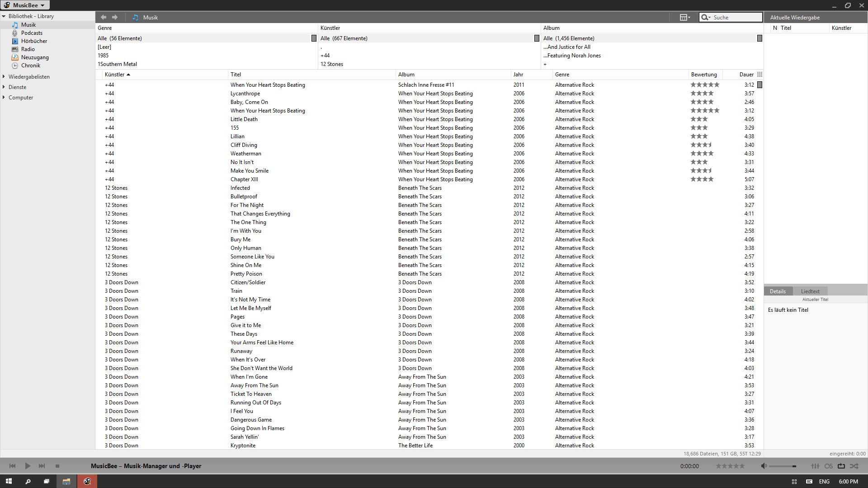
Task: Skip to previous track
Action: [x=12, y=466]
